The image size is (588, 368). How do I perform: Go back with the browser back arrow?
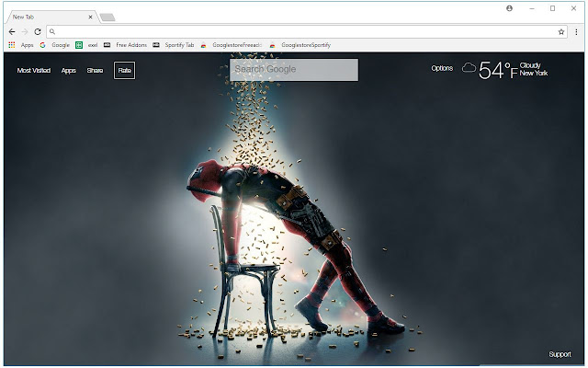click(x=12, y=32)
